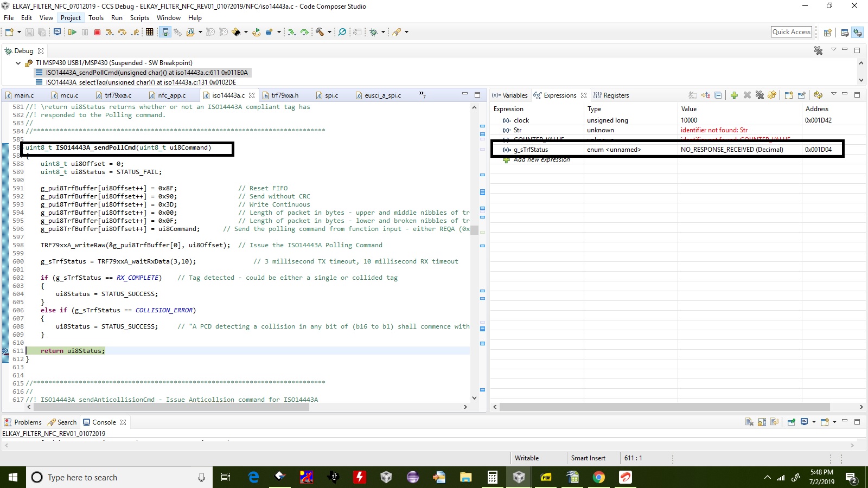Viewport: 868px width, 488px height.
Task: Open the Debug view menu triangle
Action: point(834,50)
